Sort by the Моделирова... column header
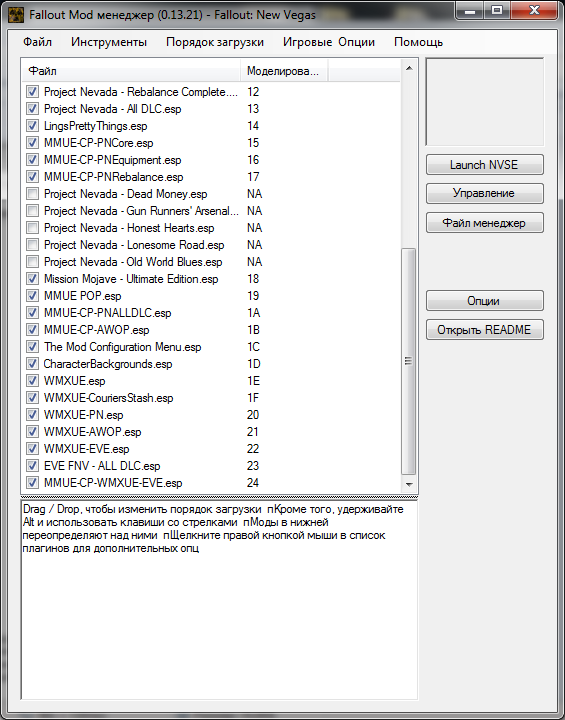 [284, 71]
